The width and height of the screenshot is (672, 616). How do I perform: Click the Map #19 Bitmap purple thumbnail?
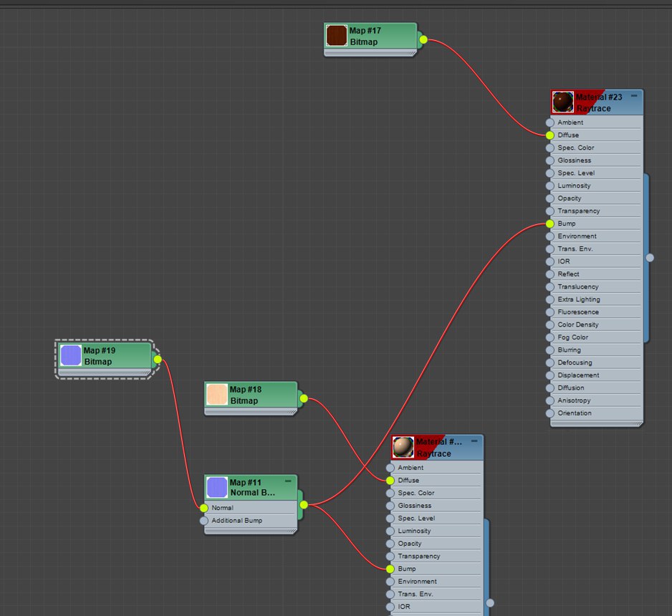(x=71, y=355)
